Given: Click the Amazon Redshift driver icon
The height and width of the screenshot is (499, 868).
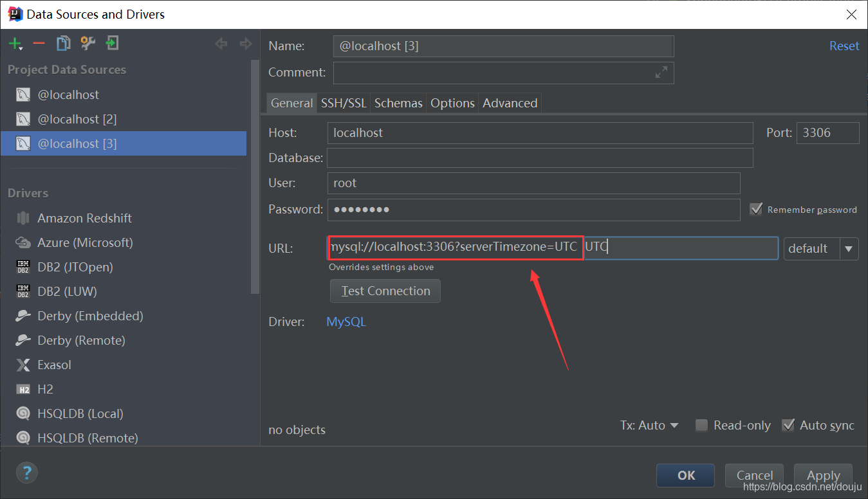Looking at the screenshot, I should 23,218.
